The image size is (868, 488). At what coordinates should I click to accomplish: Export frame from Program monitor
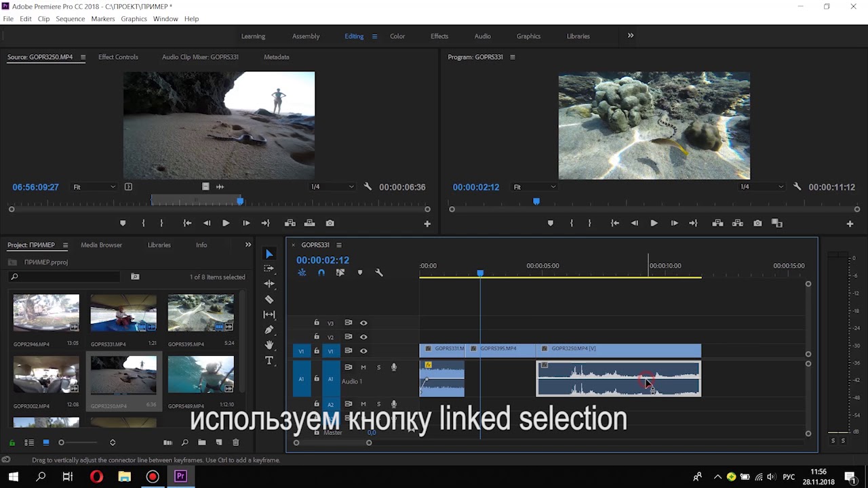tap(757, 223)
